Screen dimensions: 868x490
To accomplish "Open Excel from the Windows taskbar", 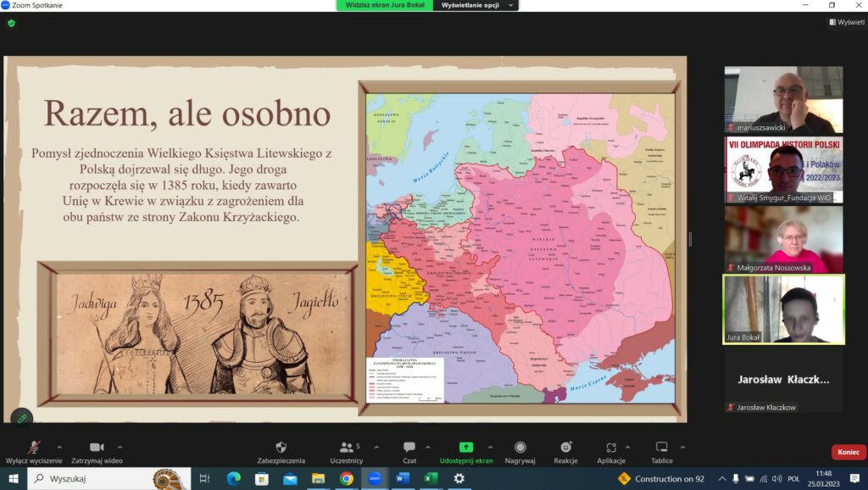I will pyautogui.click(x=430, y=479).
